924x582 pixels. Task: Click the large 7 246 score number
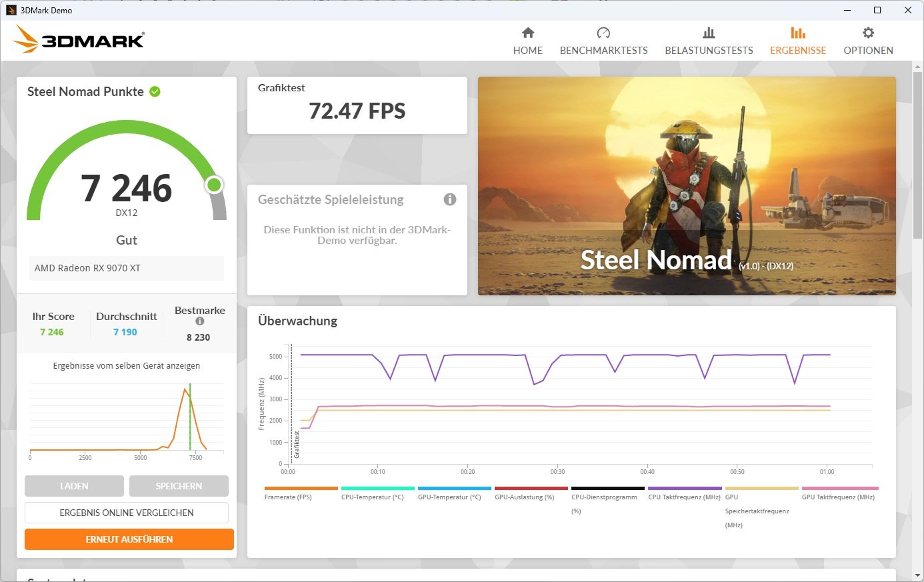coord(127,188)
